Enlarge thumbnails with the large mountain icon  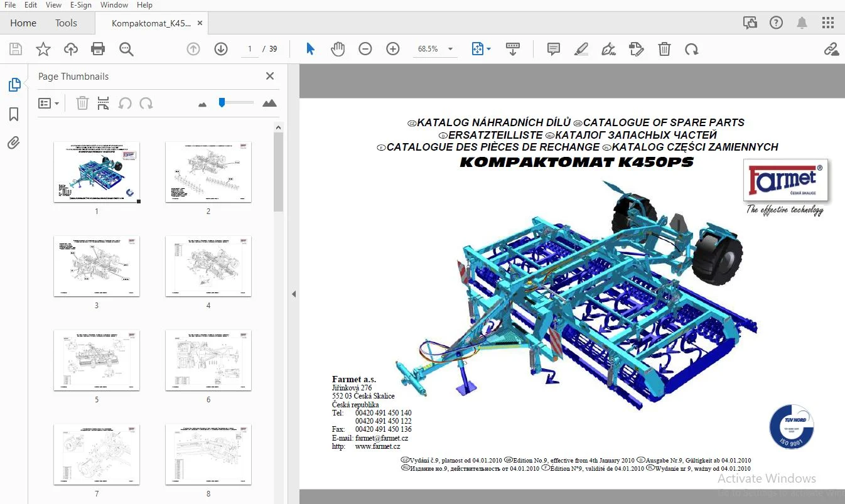point(269,103)
